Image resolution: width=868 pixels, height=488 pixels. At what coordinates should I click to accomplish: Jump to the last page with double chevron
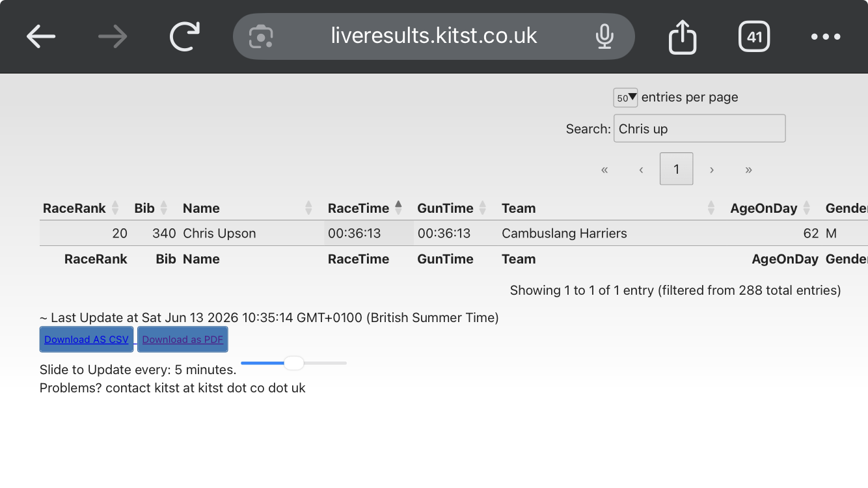[748, 170]
